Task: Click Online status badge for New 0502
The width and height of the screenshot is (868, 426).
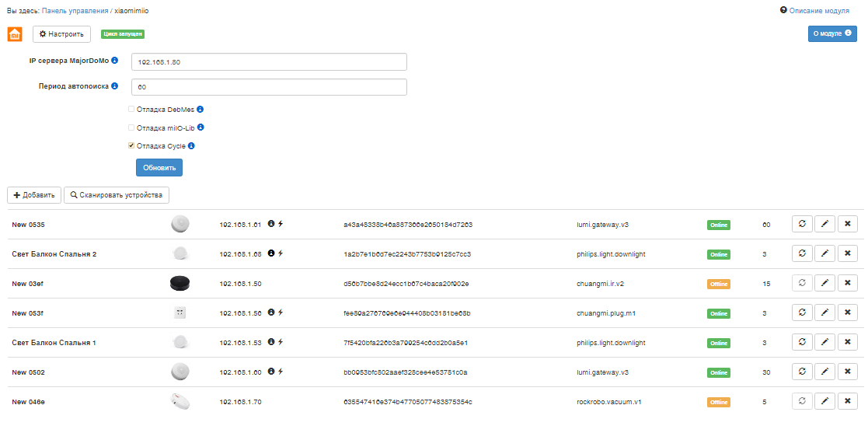Action: pos(719,372)
